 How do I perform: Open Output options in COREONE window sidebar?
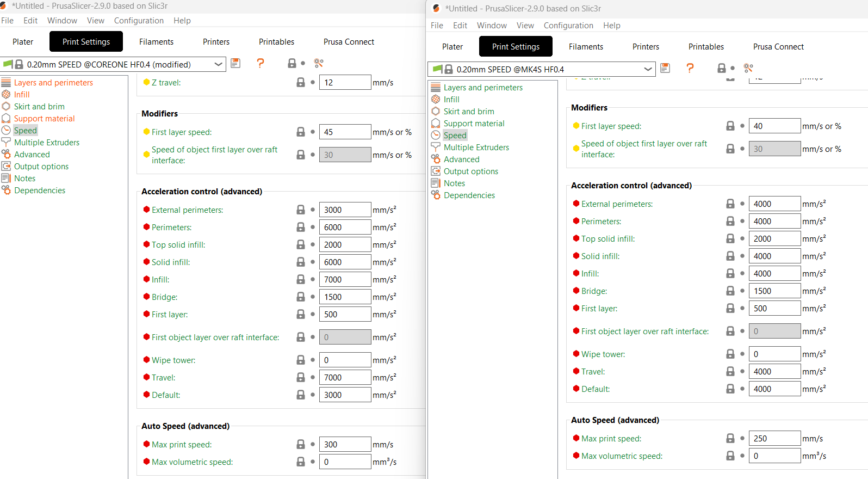41,167
